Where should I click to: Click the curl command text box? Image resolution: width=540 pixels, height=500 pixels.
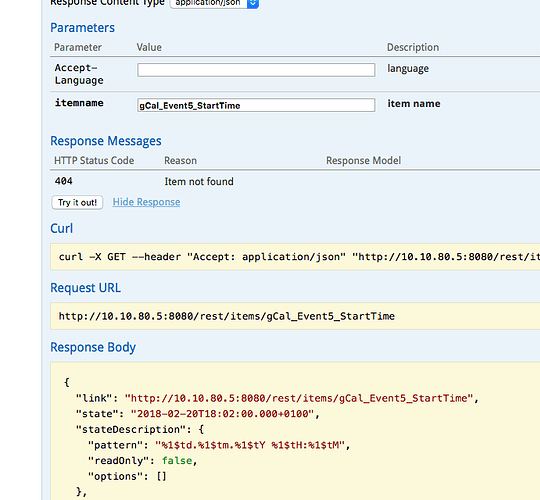click(295, 257)
